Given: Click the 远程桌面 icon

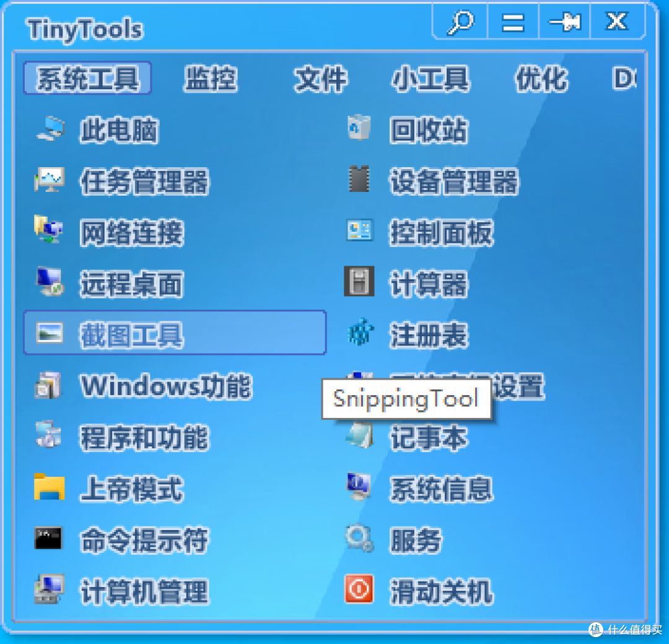Looking at the screenshot, I should [50, 282].
